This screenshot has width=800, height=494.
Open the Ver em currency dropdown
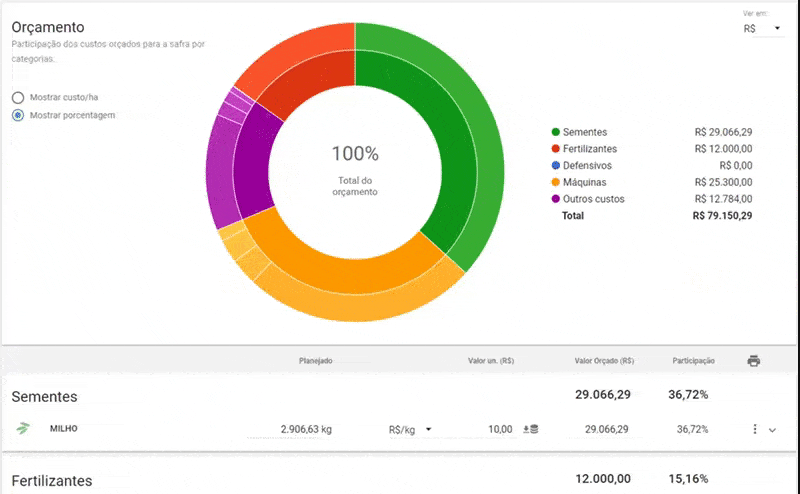[x=762, y=29]
